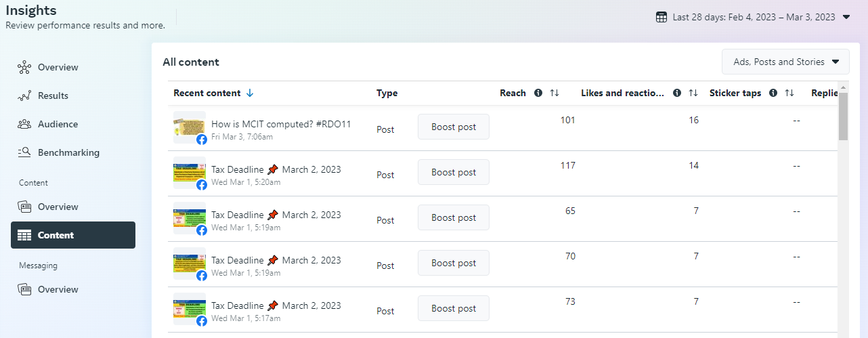868x338 pixels.
Task: Toggle the Recent content sort arrow
Action: point(250,93)
